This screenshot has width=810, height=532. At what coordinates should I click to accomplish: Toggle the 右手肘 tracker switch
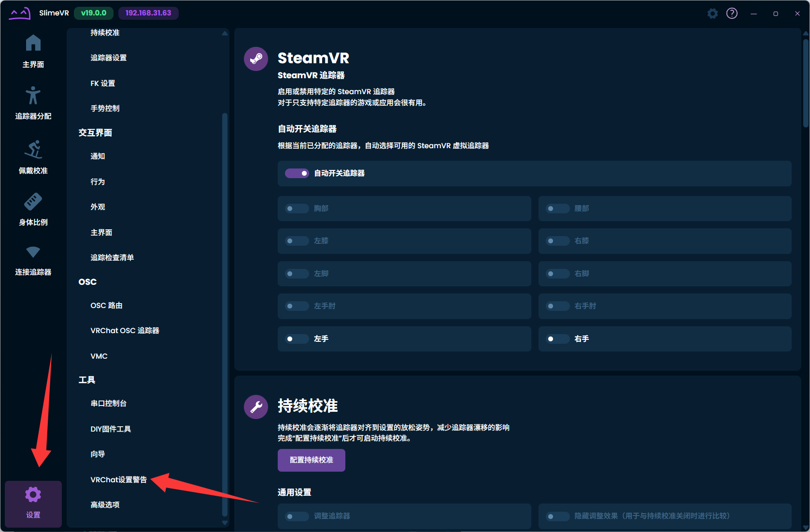[x=558, y=306]
